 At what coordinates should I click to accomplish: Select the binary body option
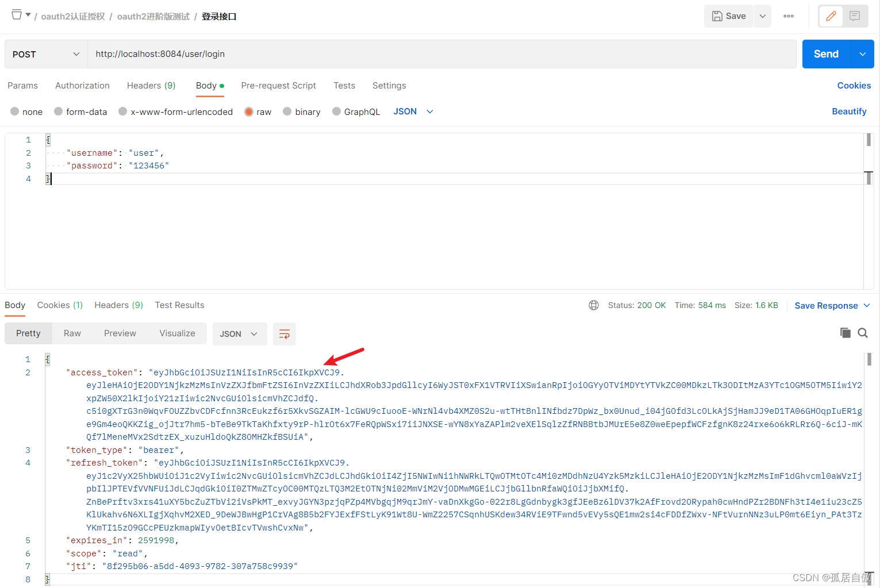click(x=287, y=112)
